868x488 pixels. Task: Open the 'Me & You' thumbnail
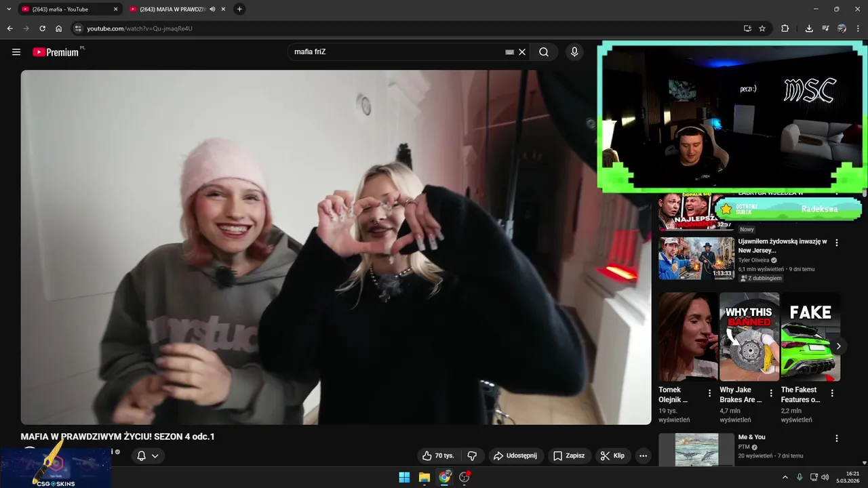click(x=696, y=450)
